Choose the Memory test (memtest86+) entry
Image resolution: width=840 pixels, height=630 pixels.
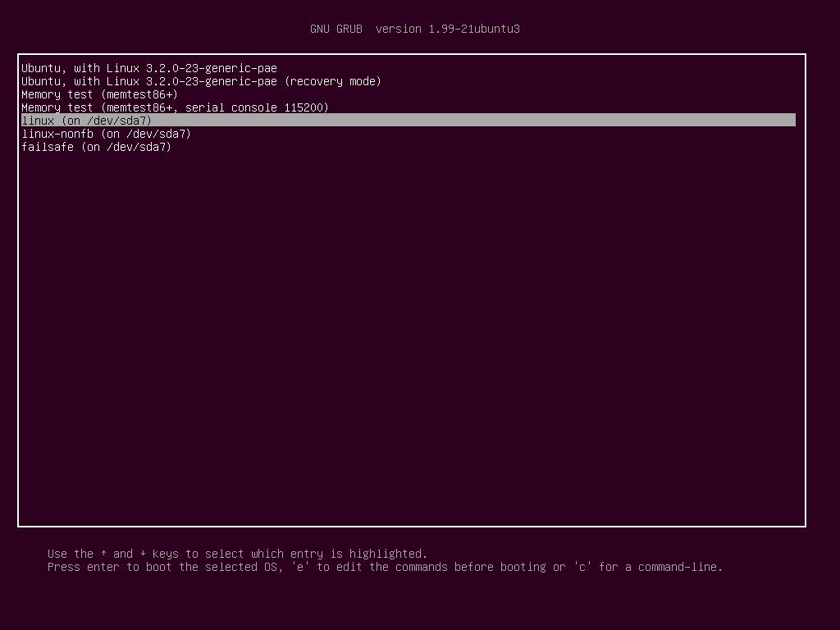[99, 94]
